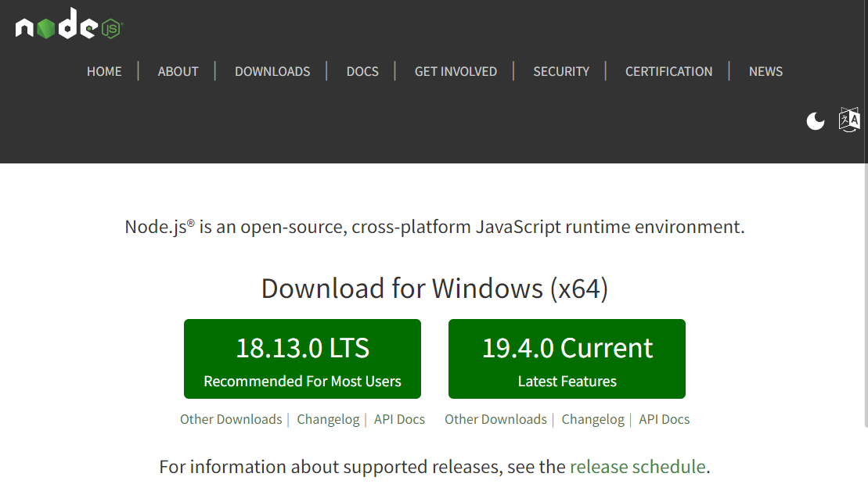
Task: Follow the release schedule link
Action: 638,467
